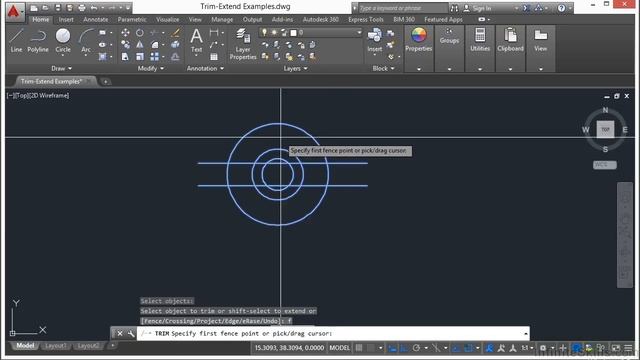Click the Scale tool in Modify panel

(x=140, y=56)
